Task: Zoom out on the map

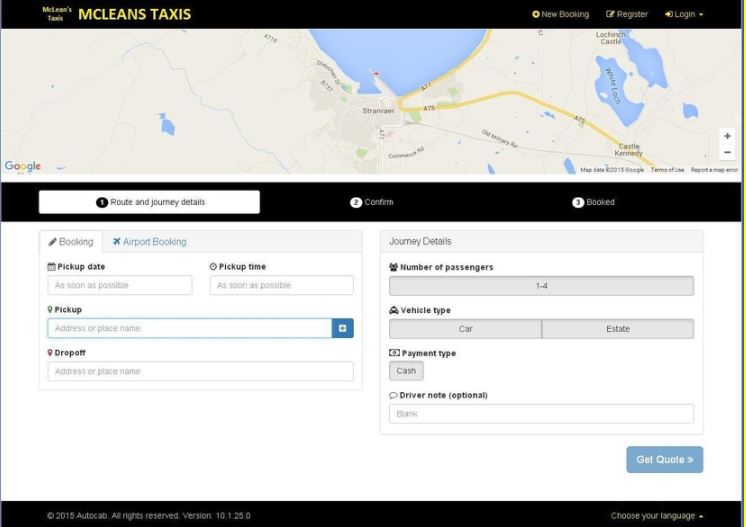Action: (x=727, y=152)
